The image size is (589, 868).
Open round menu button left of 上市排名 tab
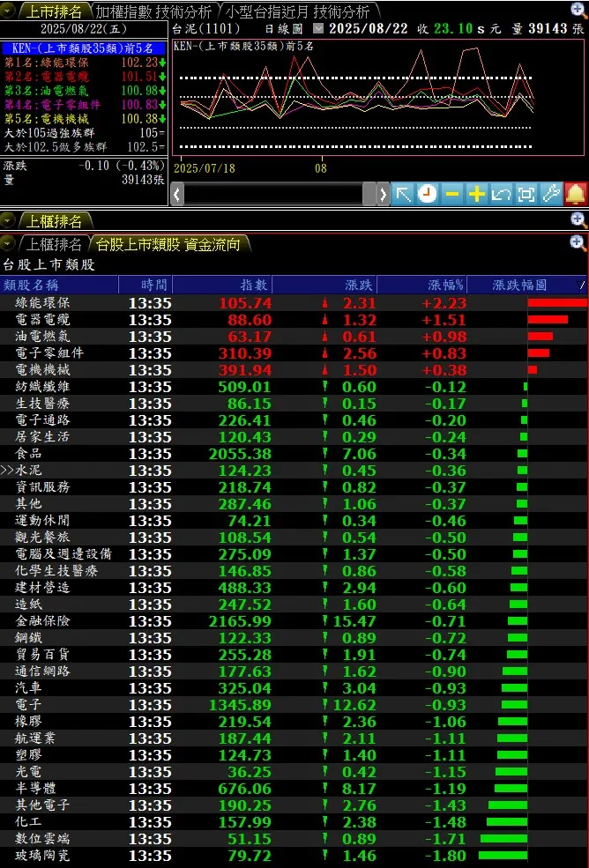point(8,11)
